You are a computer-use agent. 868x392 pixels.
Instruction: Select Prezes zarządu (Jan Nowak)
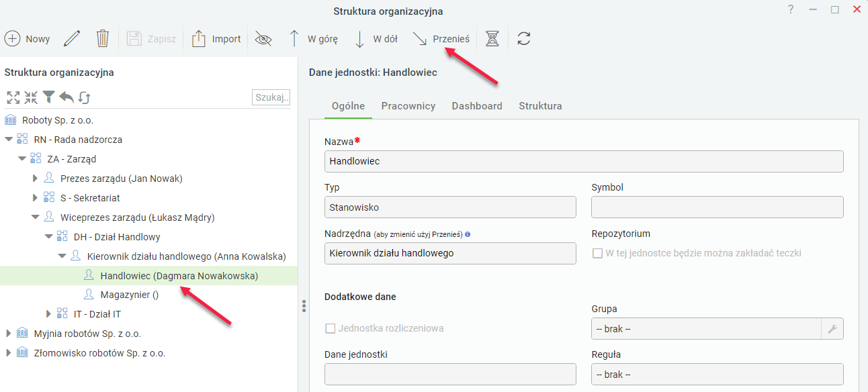[122, 179]
